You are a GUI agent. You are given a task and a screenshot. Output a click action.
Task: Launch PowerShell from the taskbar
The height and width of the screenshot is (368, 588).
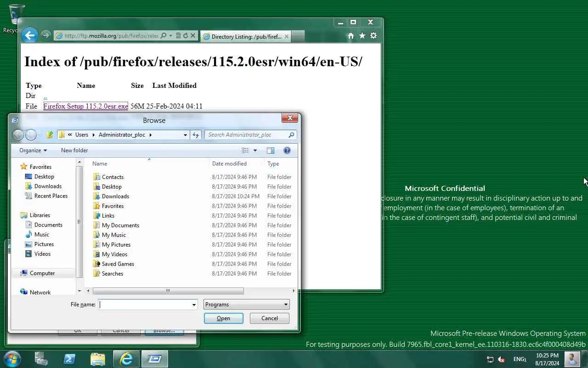tap(69, 359)
